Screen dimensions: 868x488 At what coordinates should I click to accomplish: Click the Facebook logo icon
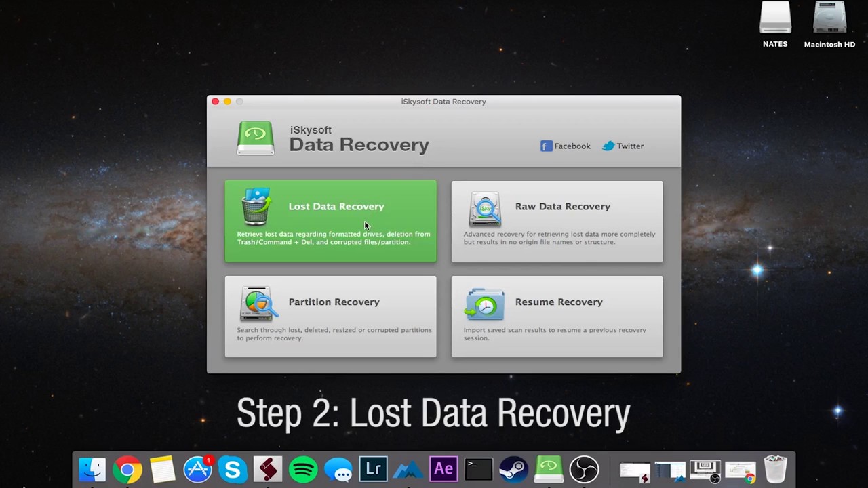pos(546,146)
